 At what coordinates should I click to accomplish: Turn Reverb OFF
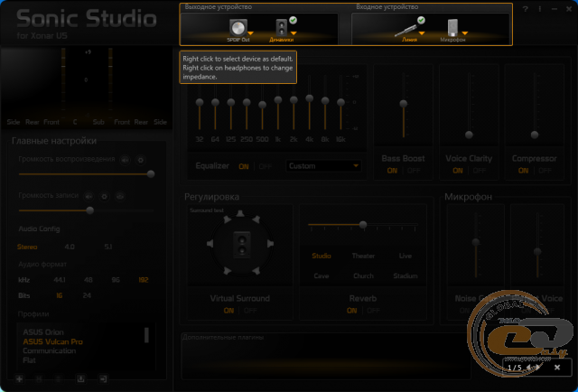tap(373, 311)
